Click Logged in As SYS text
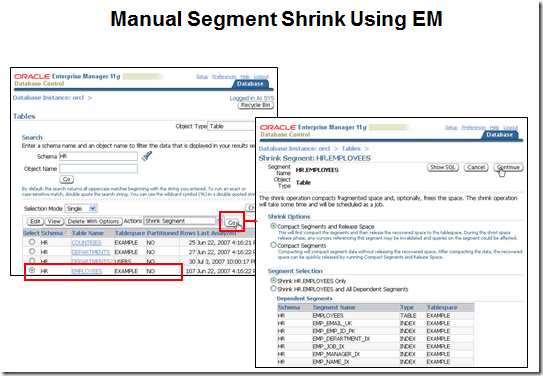The width and height of the screenshot is (543, 376). pyautogui.click(x=252, y=98)
